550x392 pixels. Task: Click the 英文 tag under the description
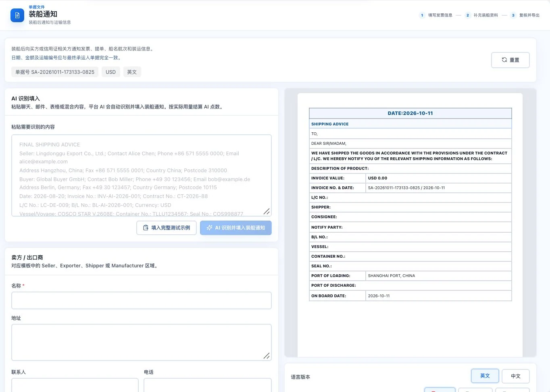[x=132, y=72]
